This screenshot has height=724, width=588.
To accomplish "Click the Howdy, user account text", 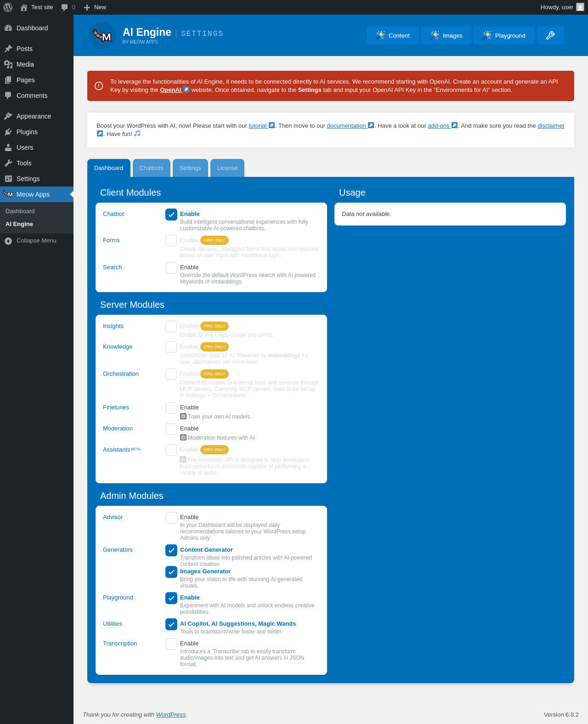I will pos(557,7).
